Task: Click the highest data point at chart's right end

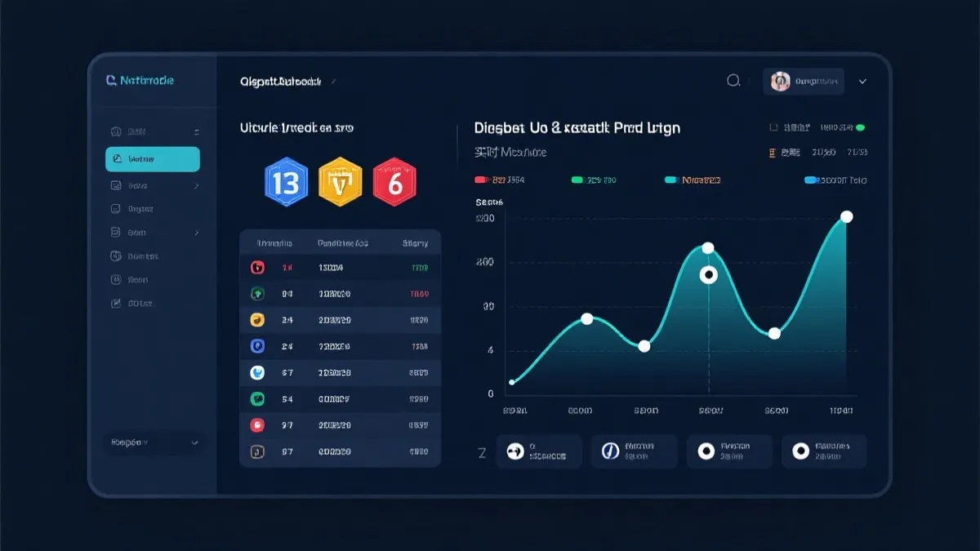Action: pyautogui.click(x=847, y=216)
